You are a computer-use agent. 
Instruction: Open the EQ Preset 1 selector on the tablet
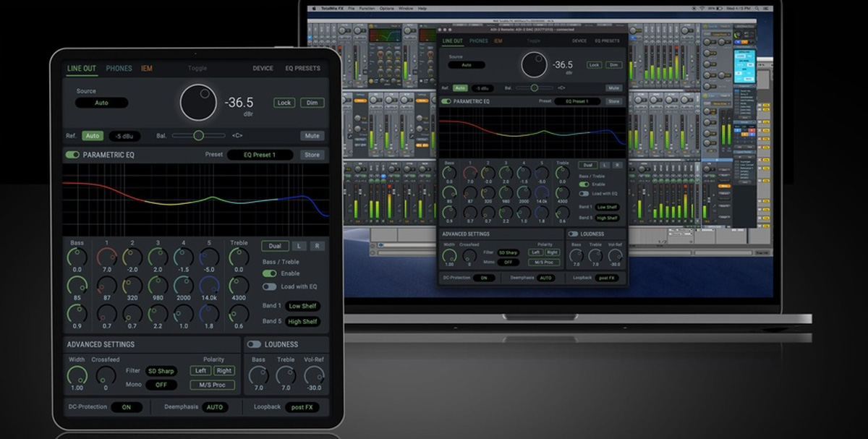click(x=260, y=155)
